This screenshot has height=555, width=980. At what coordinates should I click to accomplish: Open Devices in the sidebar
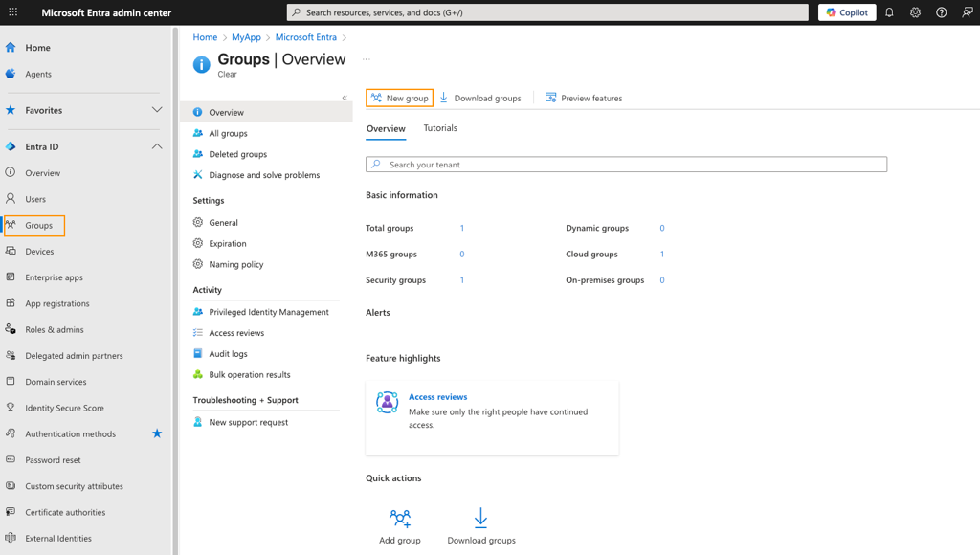(39, 252)
